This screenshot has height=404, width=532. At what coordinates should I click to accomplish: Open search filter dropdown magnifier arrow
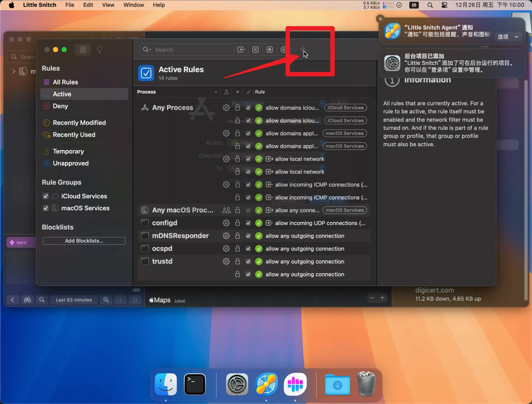coord(147,49)
